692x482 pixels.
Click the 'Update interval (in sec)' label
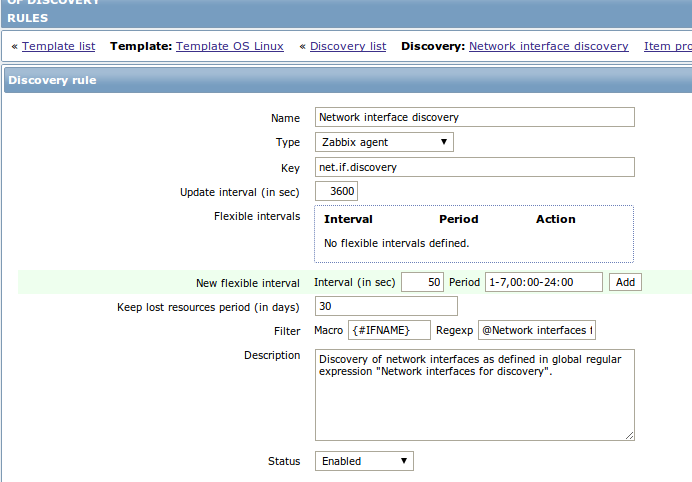[x=240, y=192]
